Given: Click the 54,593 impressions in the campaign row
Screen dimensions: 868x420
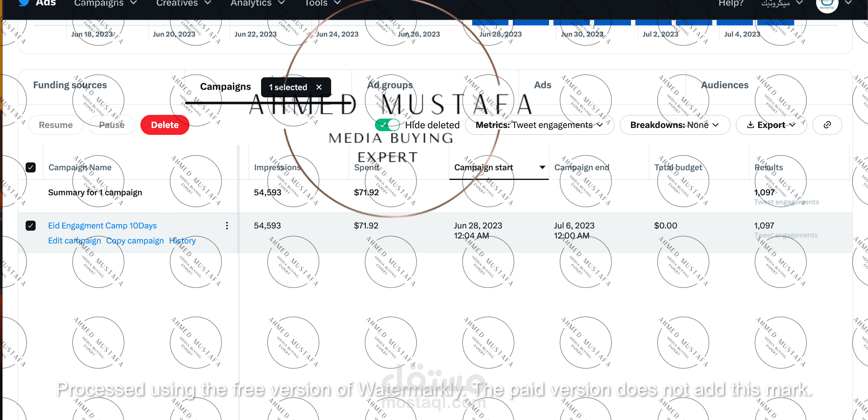Looking at the screenshot, I should pyautogui.click(x=267, y=225).
